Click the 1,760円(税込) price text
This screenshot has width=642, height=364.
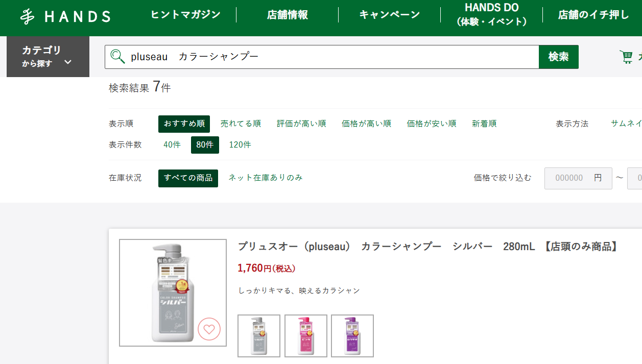point(267,269)
